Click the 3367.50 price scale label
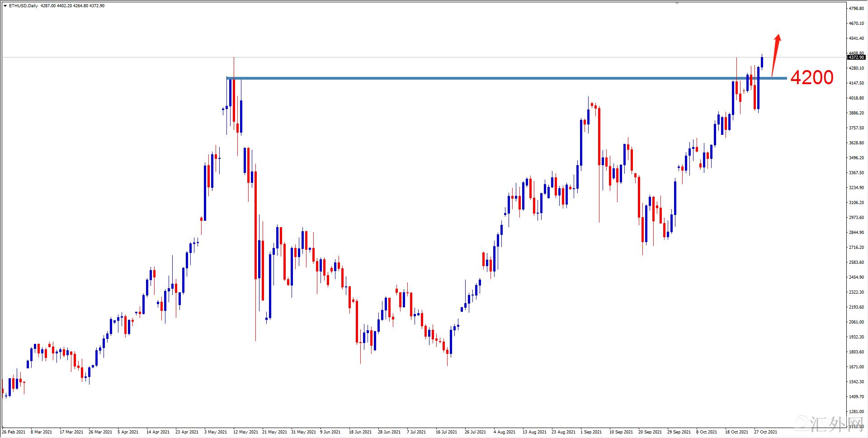Image resolution: width=868 pixels, height=438 pixels. (856, 173)
